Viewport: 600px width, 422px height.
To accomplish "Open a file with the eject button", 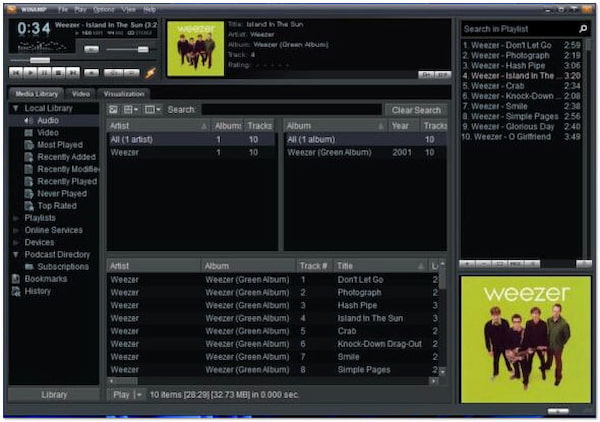I will coord(91,72).
